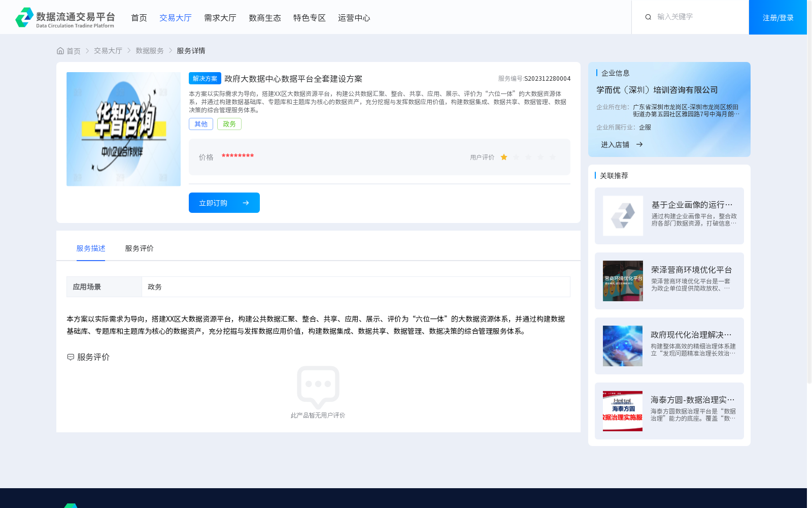Click the platform logo icon
Viewport: 812px width, 508px height.
24,17
